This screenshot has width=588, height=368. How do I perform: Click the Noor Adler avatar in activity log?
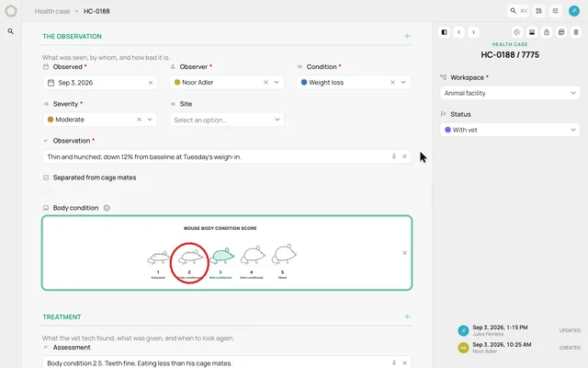463,348
